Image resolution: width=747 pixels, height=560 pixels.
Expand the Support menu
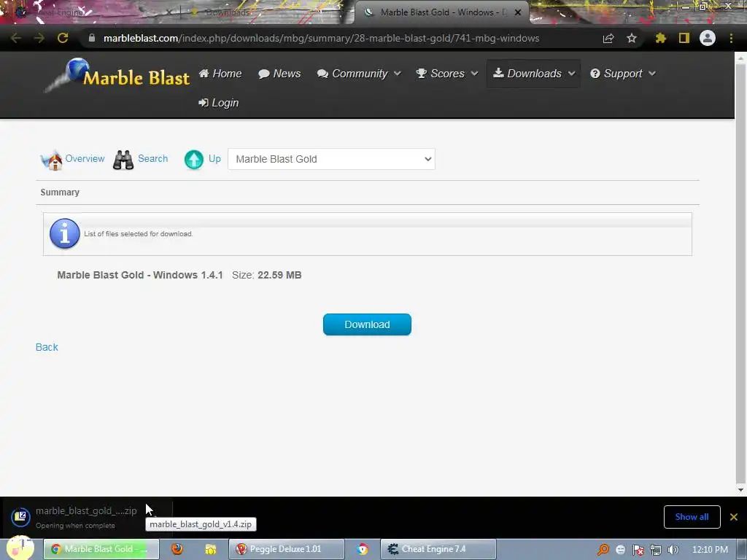click(x=623, y=74)
